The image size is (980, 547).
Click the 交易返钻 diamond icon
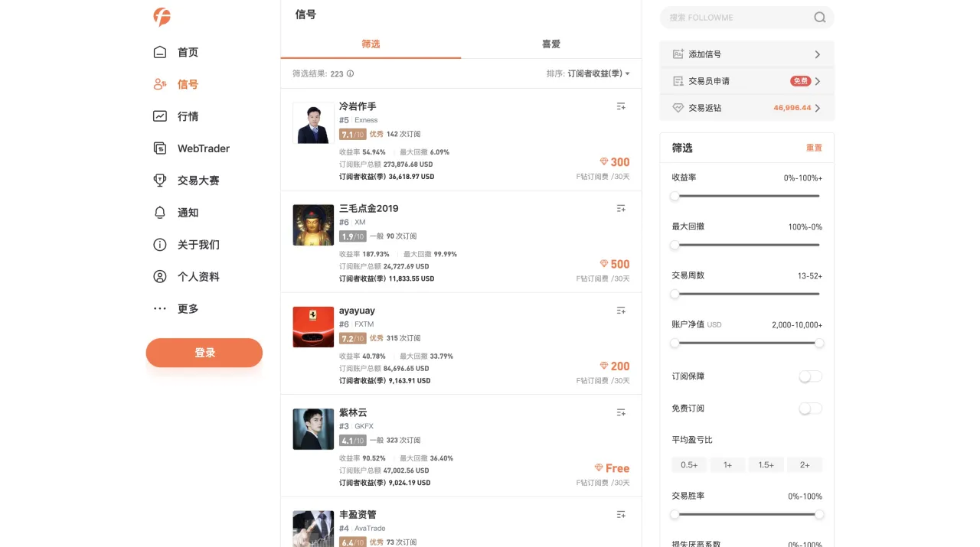(678, 108)
